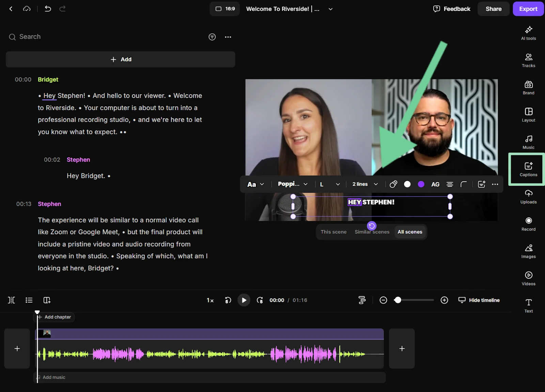
Task: Open caption animation style icon
Action: click(x=393, y=184)
